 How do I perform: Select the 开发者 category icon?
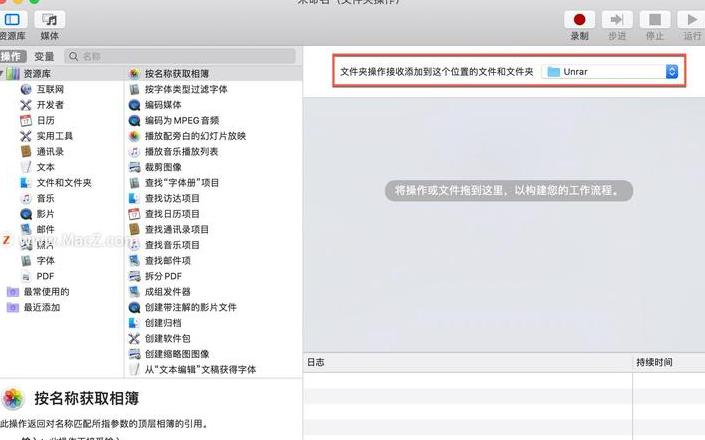[x=26, y=105]
